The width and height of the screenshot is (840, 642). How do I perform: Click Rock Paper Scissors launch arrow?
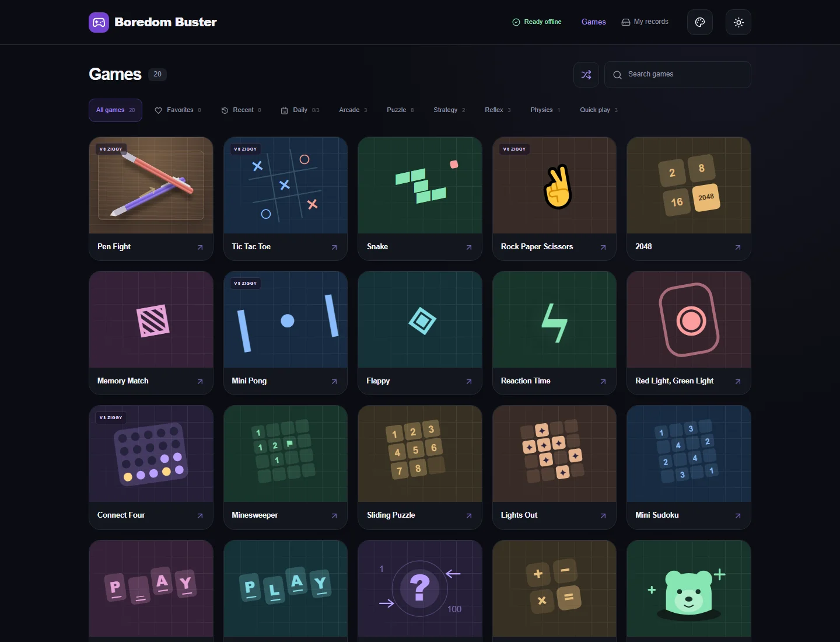(x=603, y=247)
